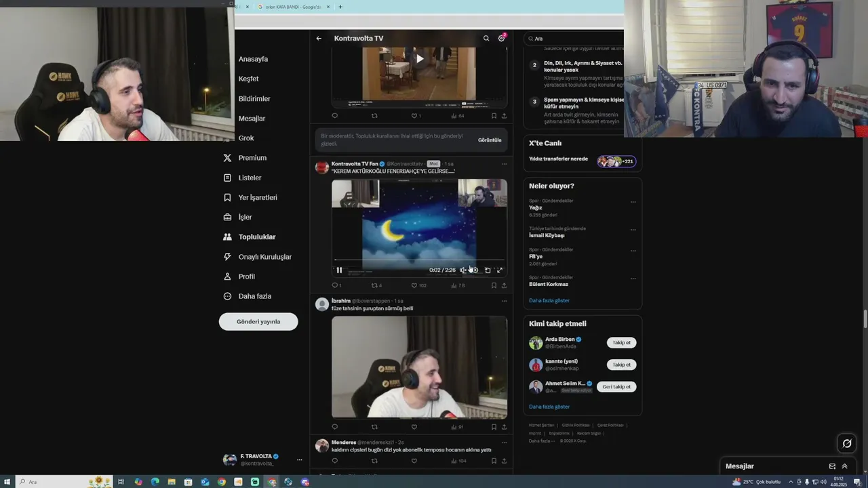Reveal hidden post with Görüntüle

(490, 140)
